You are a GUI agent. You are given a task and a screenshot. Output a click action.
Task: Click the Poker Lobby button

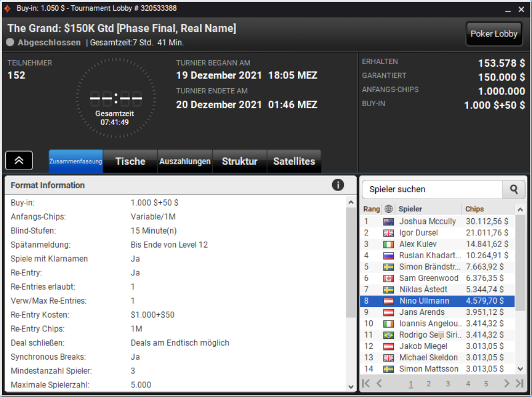tap(494, 34)
